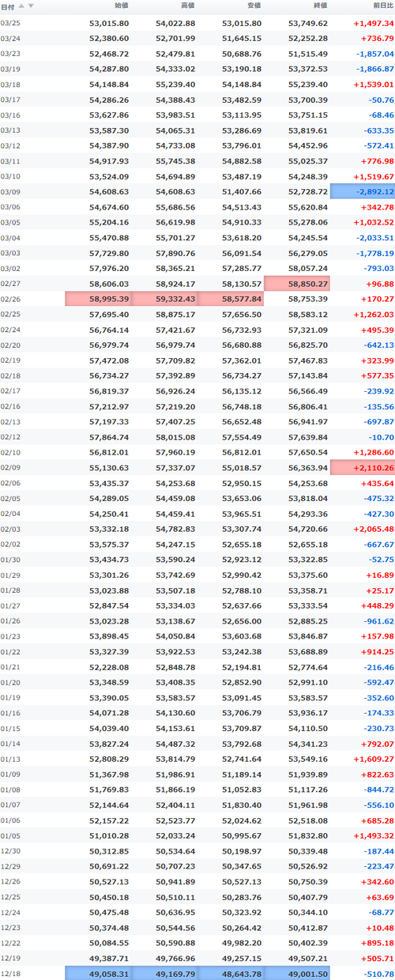
Task: Click the 高値 column header
Action: point(188,6)
